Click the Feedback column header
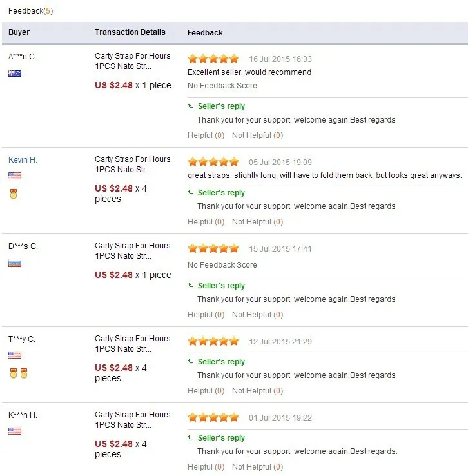Screen dimensions: 468x476 (x=205, y=33)
